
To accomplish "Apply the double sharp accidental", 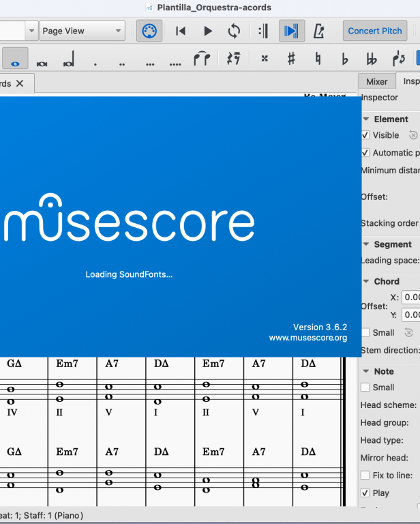I will (265, 59).
